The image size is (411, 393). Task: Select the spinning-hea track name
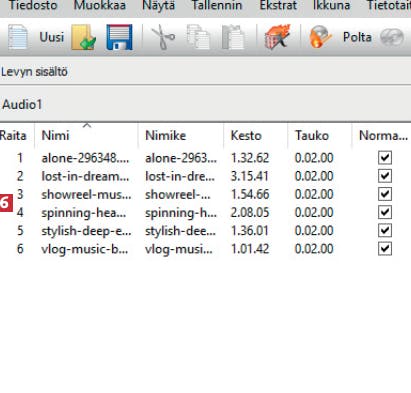click(x=84, y=213)
